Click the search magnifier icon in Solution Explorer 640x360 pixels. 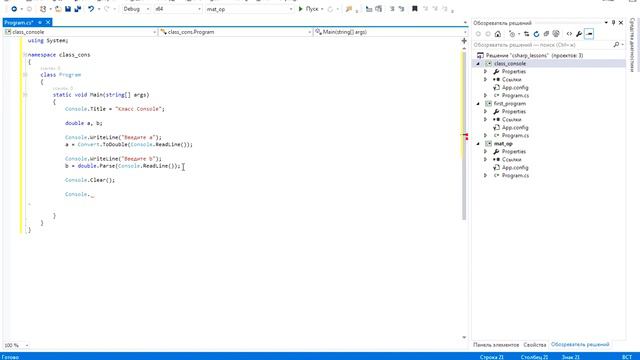click(616, 44)
